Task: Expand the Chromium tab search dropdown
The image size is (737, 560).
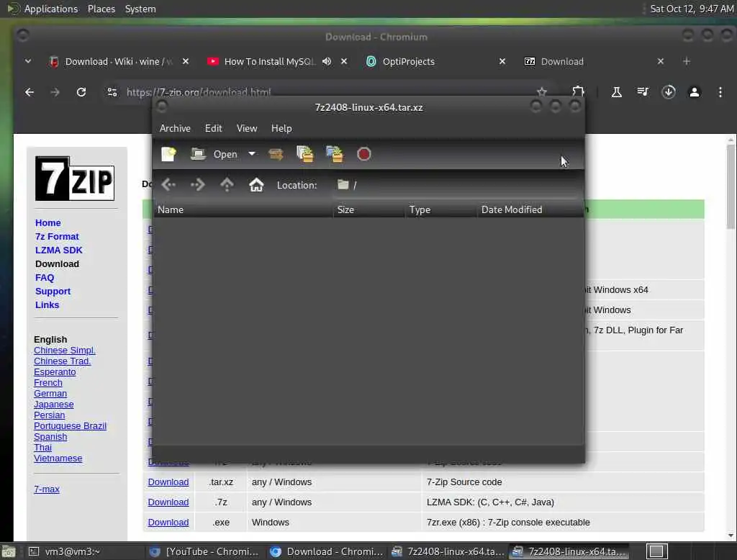Action: [28, 61]
